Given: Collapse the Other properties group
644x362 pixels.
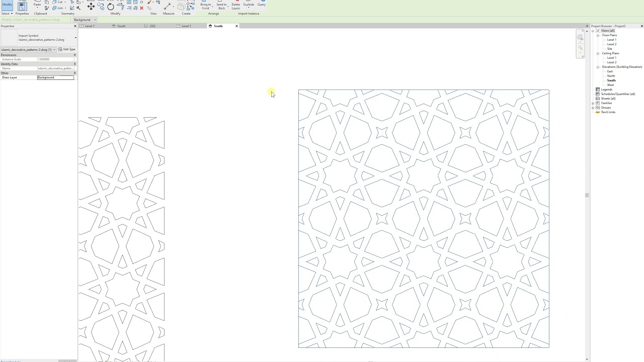Looking at the screenshot, I should click(x=75, y=73).
